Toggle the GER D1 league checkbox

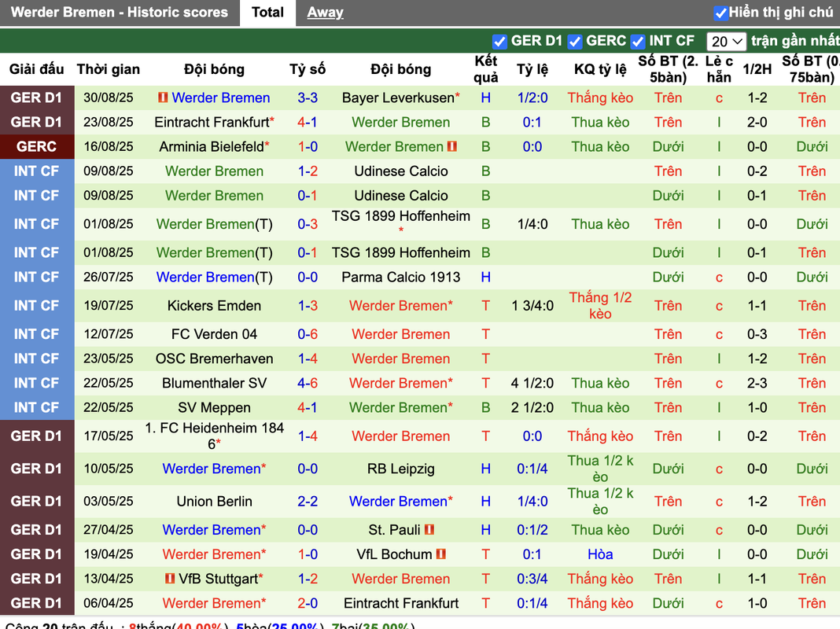(499, 41)
